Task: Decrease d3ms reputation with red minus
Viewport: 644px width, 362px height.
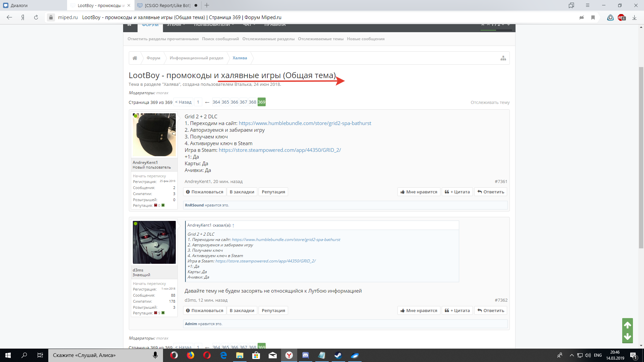Action: click(x=155, y=313)
